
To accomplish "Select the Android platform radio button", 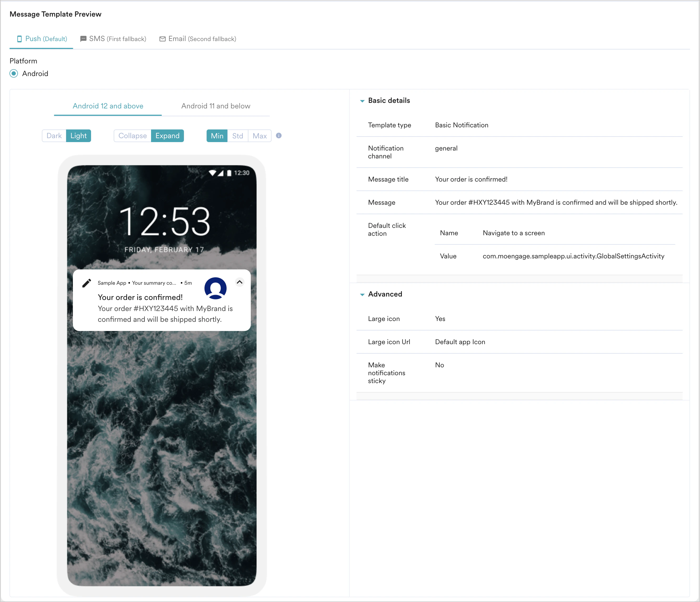I will tap(14, 74).
